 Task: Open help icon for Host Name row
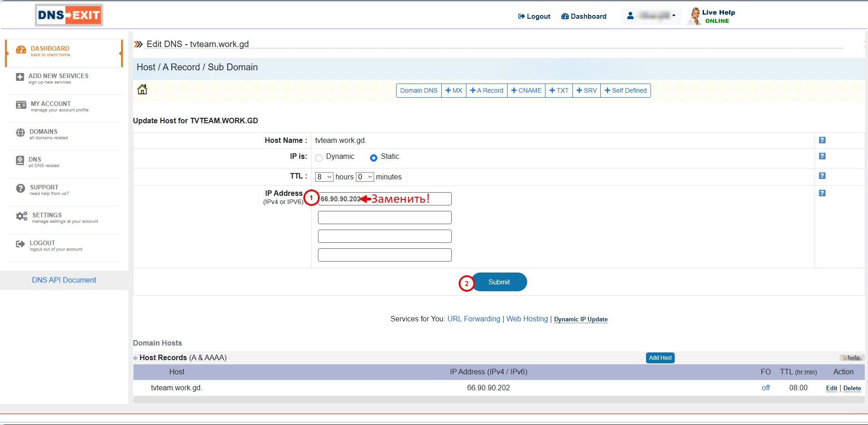(822, 140)
